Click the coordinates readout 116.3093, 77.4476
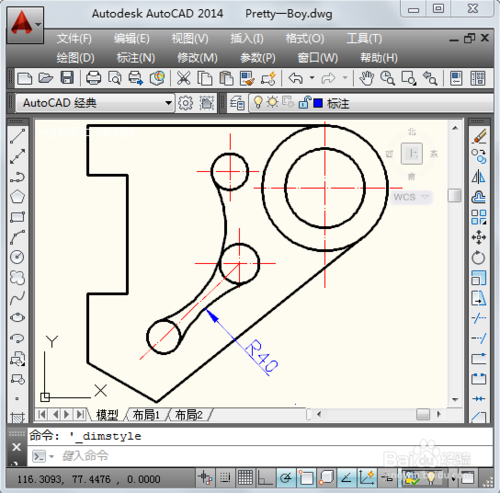The width and height of the screenshot is (500, 493). tap(89, 479)
